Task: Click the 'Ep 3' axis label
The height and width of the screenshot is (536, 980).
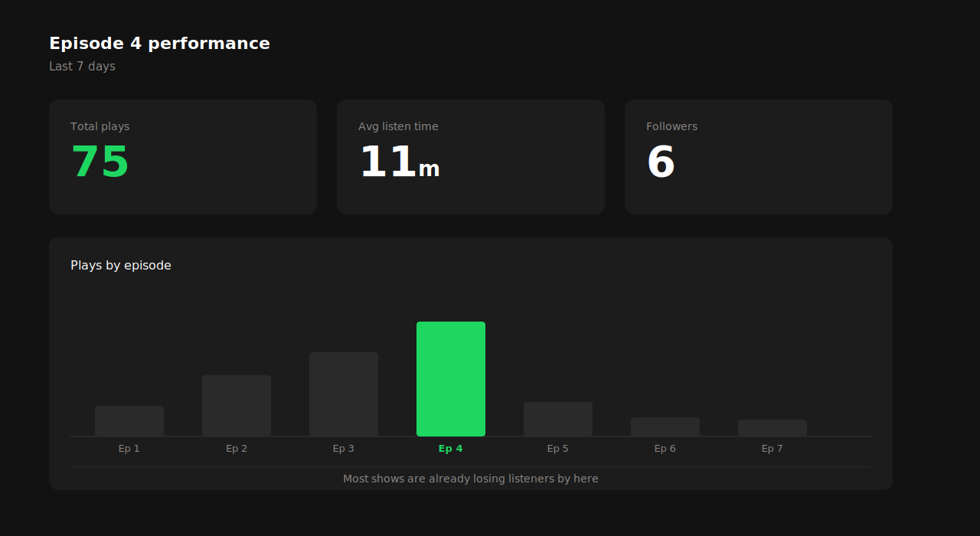Action: click(x=344, y=449)
